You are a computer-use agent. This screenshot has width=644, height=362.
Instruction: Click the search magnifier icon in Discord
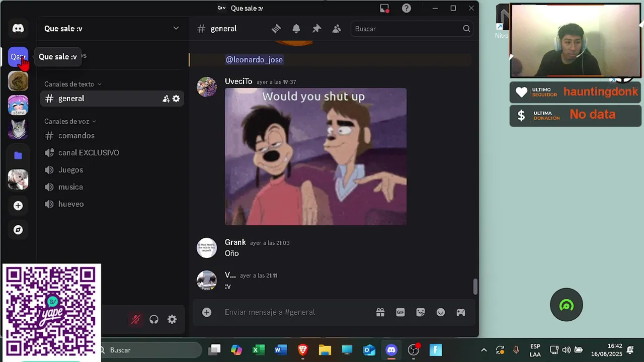click(466, 29)
